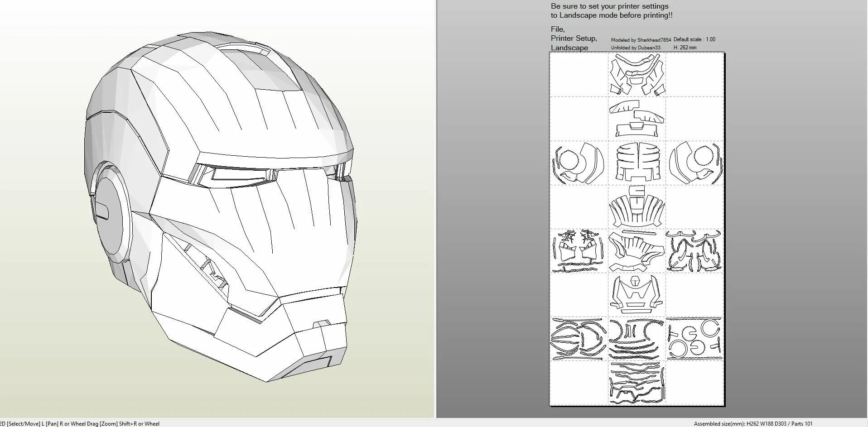Click the 'Printer Setup,' instruction text
This screenshot has width=868, height=427.
[574, 38]
